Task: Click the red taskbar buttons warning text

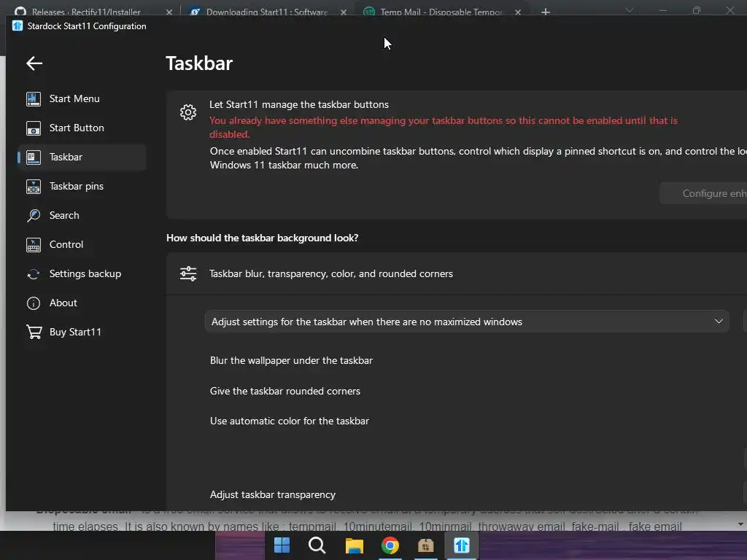Action: point(443,127)
